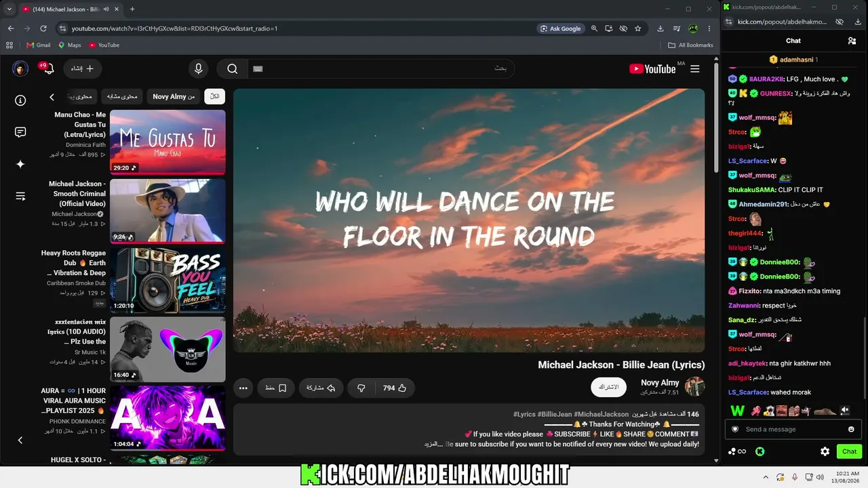Open the Gmail bookmark
Screen dimensions: 868x488
click(38, 45)
